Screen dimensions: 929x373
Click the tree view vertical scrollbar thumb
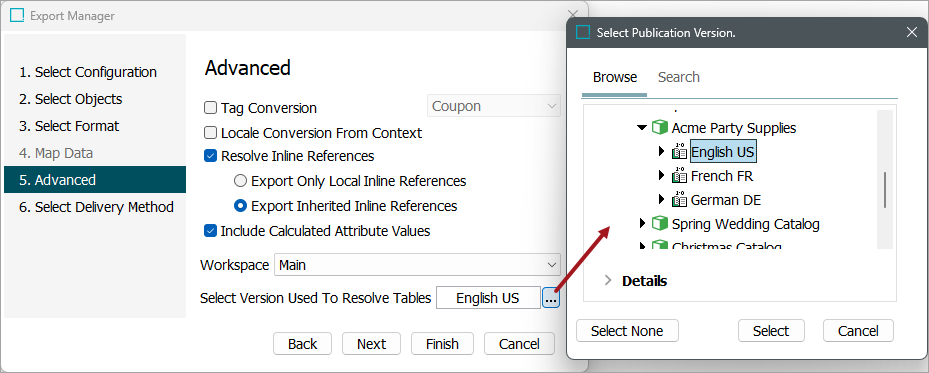[x=885, y=189]
